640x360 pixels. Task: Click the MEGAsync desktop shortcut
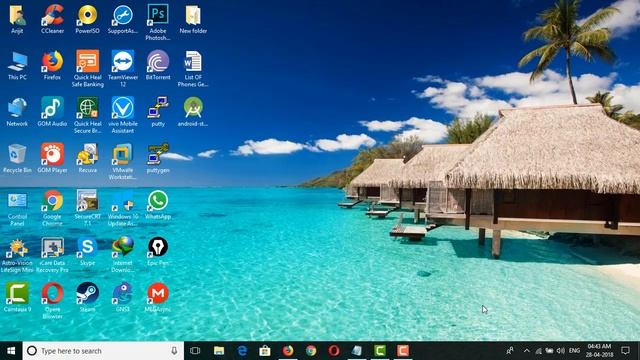tap(158, 298)
